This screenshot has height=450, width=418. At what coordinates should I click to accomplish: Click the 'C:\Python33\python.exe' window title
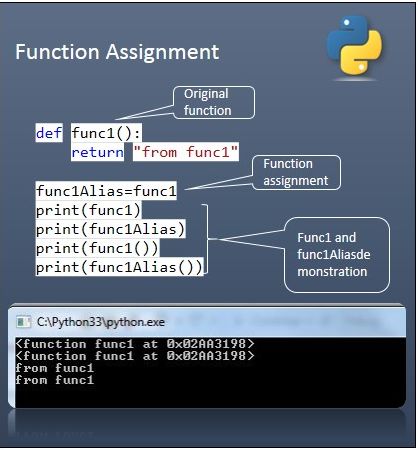pyautogui.click(x=101, y=322)
